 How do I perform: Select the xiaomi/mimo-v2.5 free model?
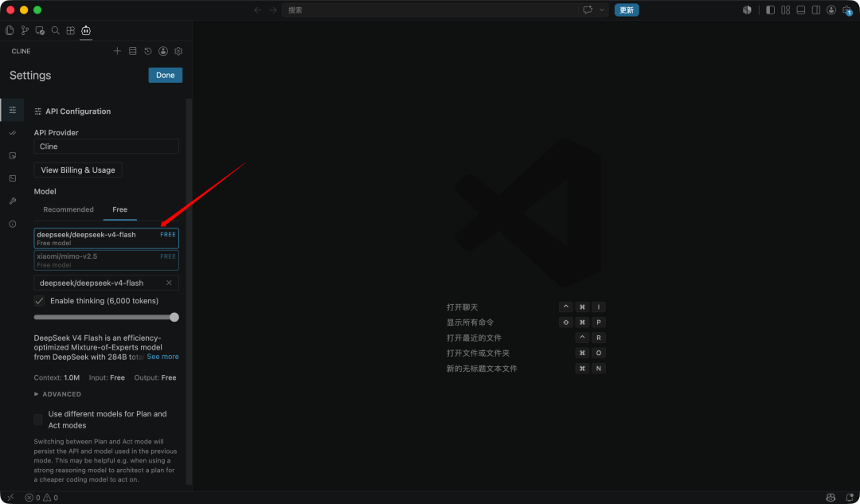(107, 260)
